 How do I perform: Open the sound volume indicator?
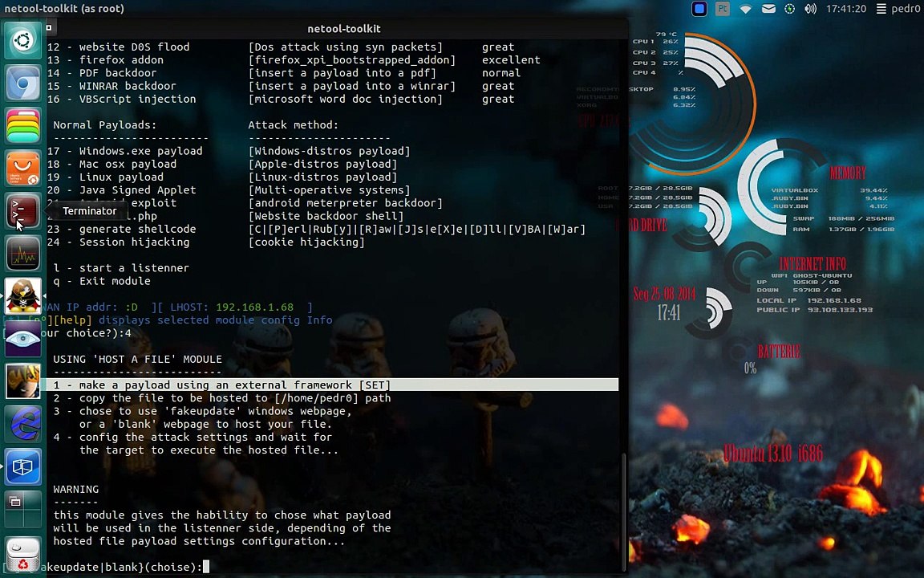coord(811,9)
